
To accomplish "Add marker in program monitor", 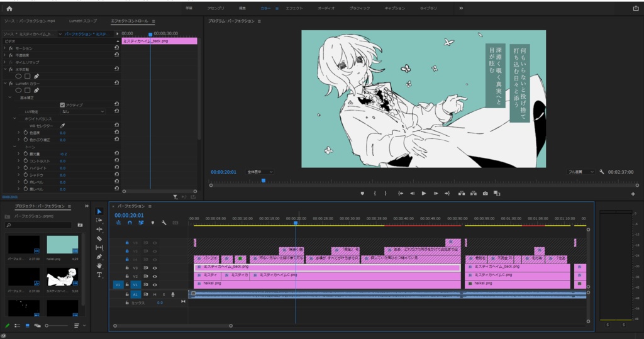I will click(362, 193).
